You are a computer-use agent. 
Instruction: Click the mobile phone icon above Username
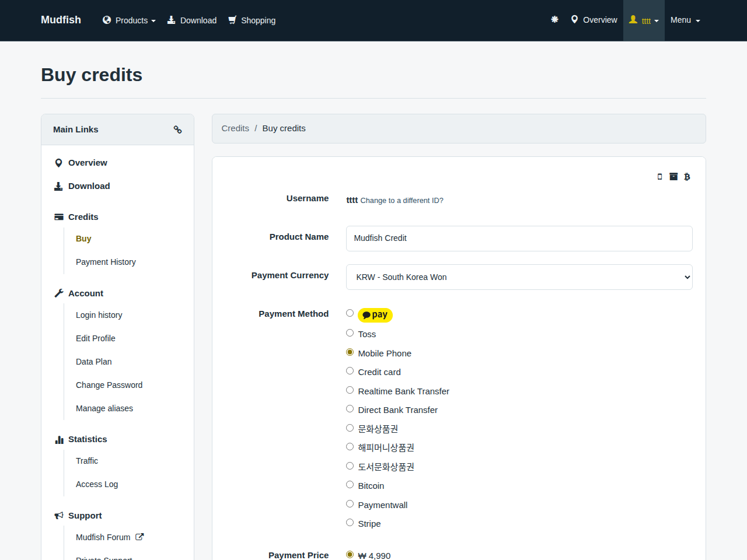pyautogui.click(x=659, y=177)
